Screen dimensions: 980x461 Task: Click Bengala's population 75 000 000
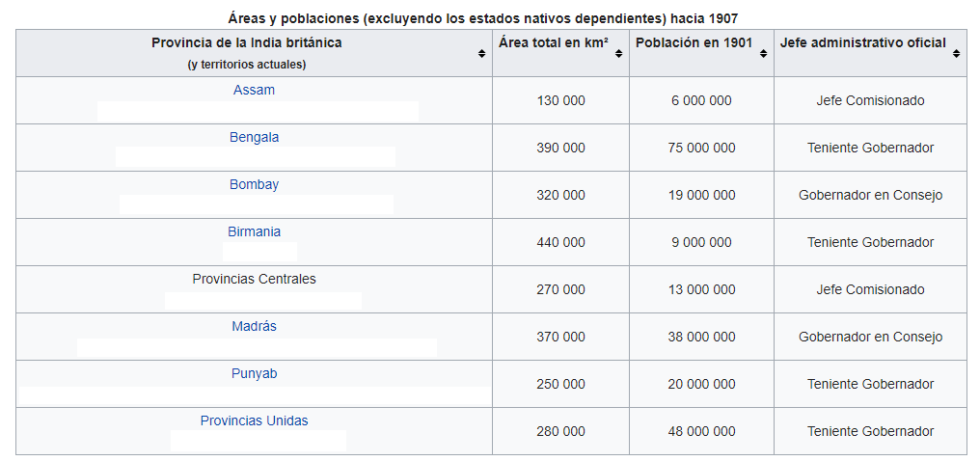(701, 148)
